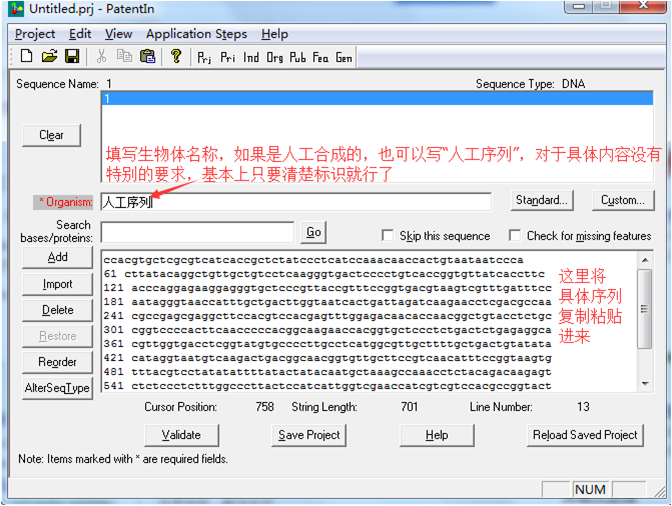Viewport: 672px width, 506px height.
Task: Open the Application Steps menu
Action: click(x=196, y=34)
